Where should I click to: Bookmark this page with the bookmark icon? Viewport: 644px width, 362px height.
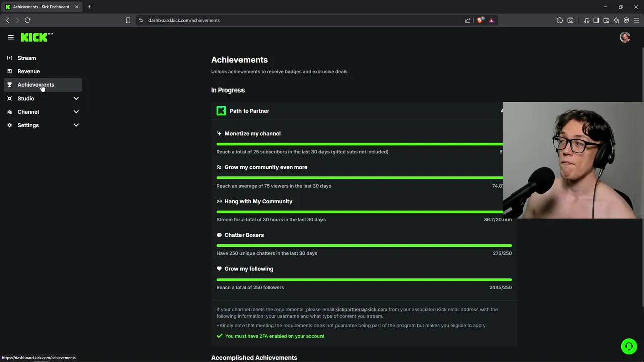point(128,20)
